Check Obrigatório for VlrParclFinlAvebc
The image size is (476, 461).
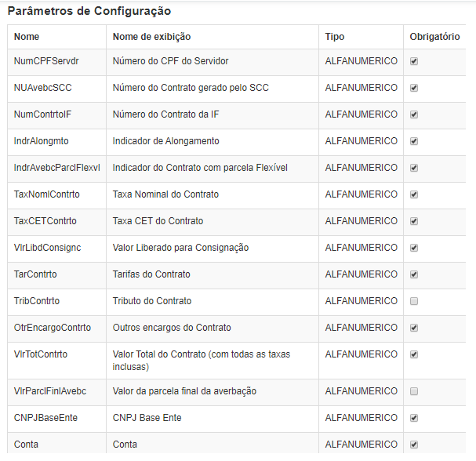(x=414, y=391)
